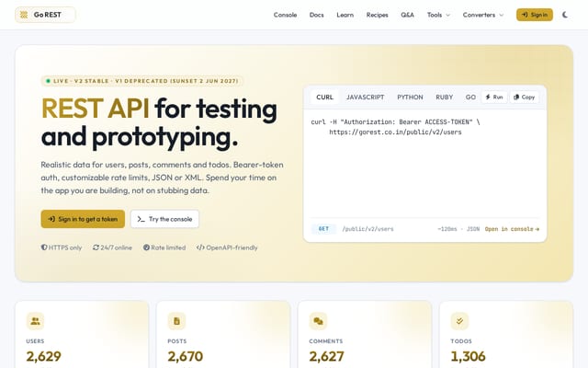Switch to the PYTHON code tab
Viewport: 588px width, 368px height.
[410, 97]
